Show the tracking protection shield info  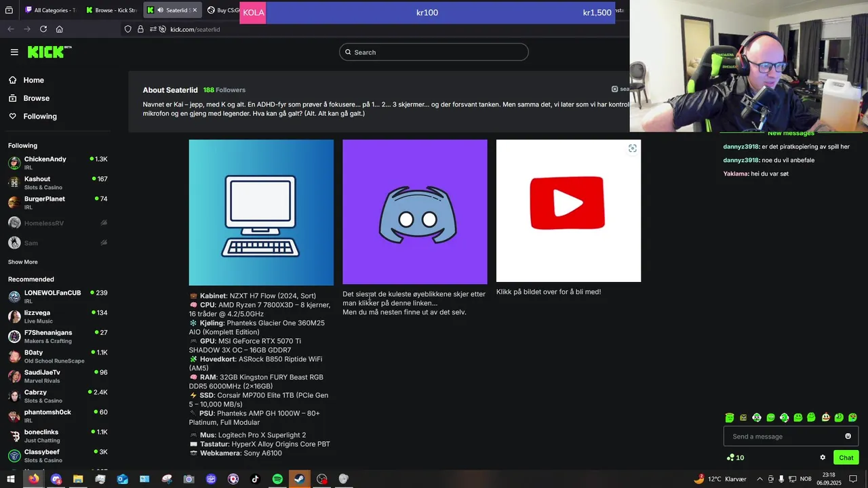click(127, 29)
